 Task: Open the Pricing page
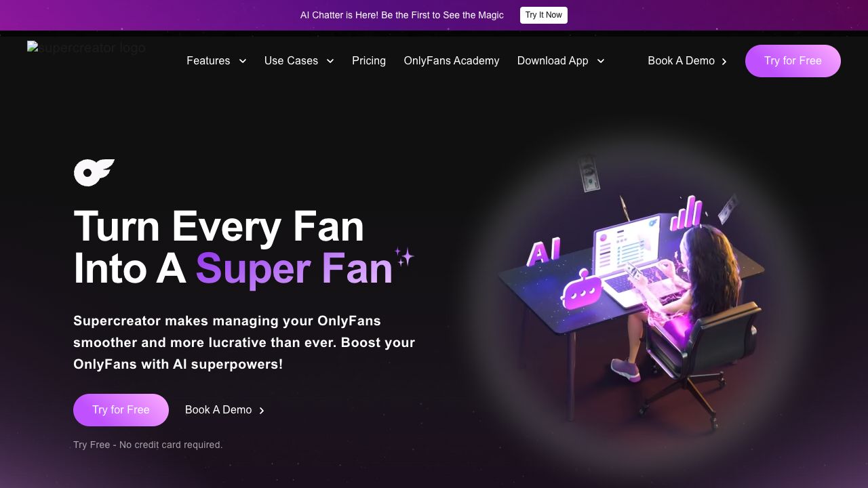[x=369, y=61]
